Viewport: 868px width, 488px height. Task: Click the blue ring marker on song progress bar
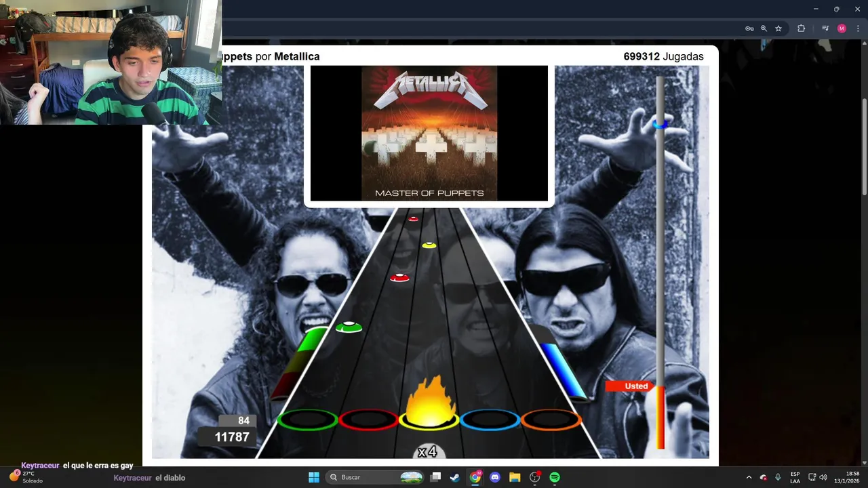click(660, 124)
